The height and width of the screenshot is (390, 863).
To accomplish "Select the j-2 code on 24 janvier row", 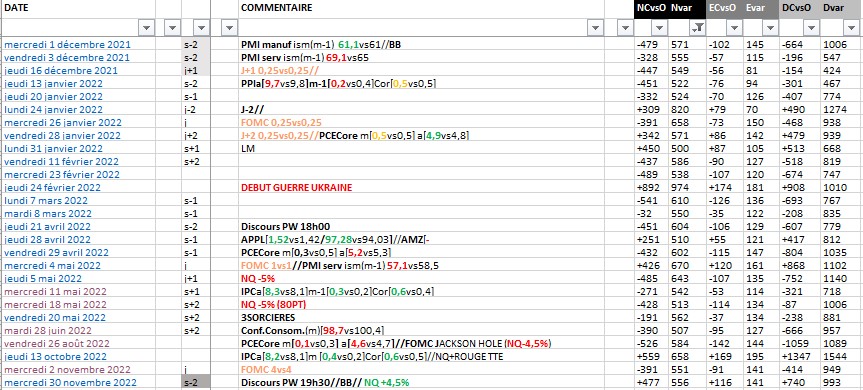I will [196, 109].
